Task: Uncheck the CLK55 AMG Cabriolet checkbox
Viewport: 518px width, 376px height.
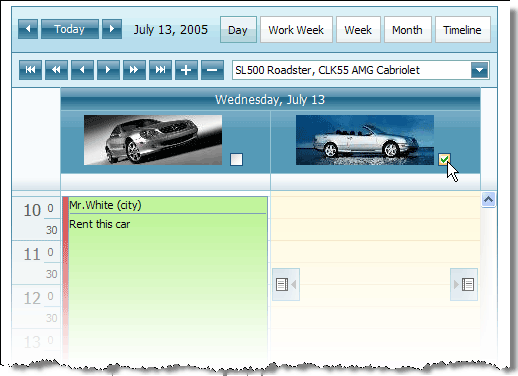Action: [444, 159]
